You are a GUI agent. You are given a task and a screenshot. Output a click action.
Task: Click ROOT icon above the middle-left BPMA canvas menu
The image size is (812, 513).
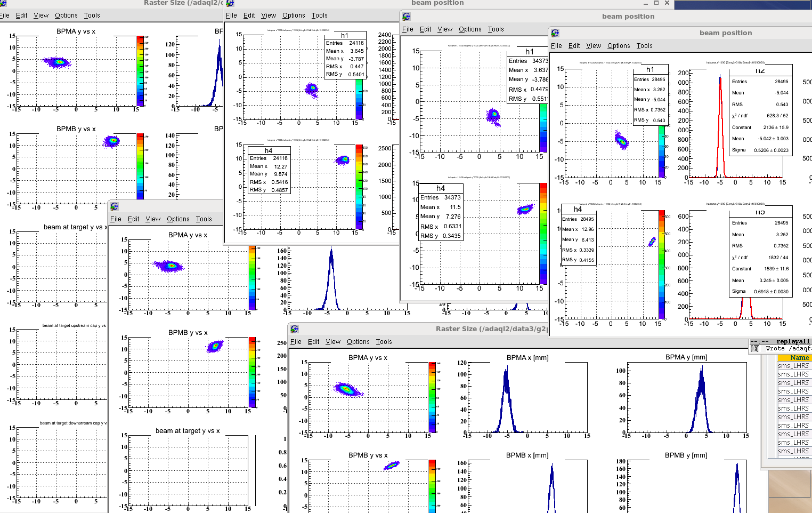115,206
